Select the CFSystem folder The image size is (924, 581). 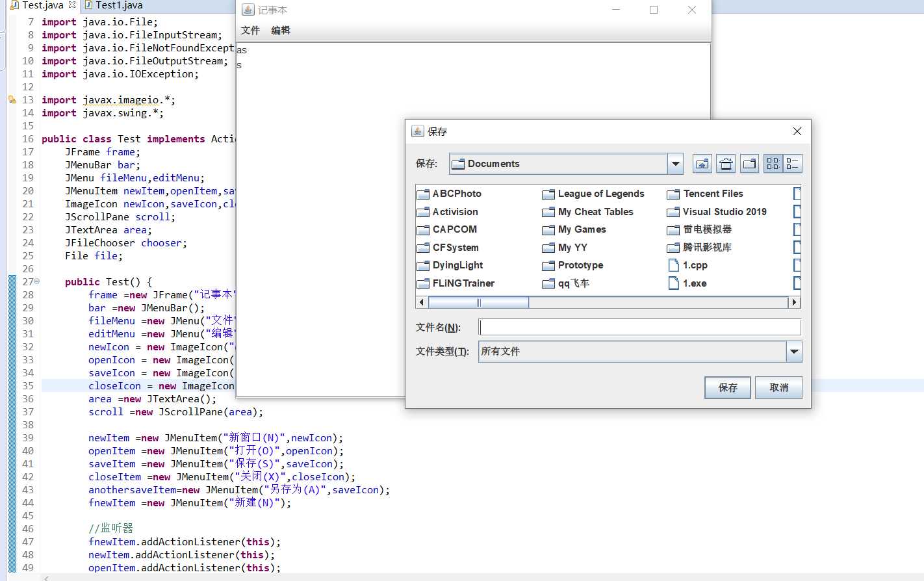coord(448,248)
